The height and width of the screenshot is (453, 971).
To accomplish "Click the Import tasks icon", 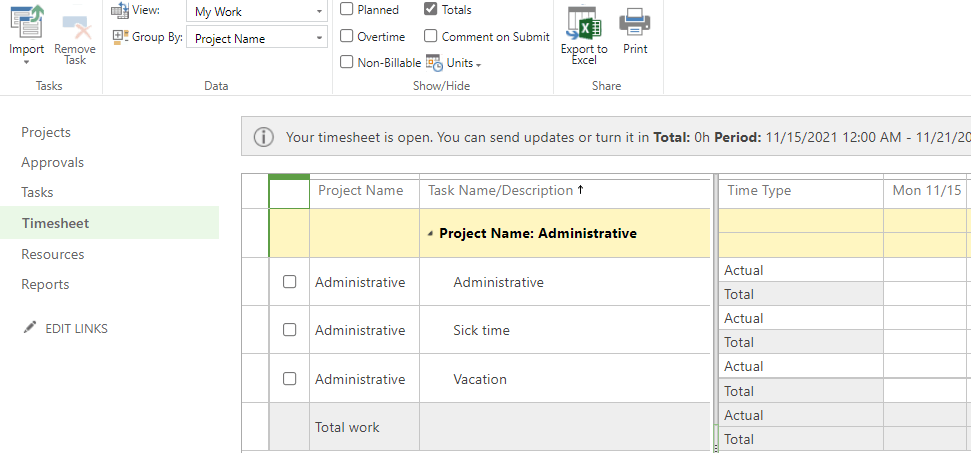I will pyautogui.click(x=27, y=20).
